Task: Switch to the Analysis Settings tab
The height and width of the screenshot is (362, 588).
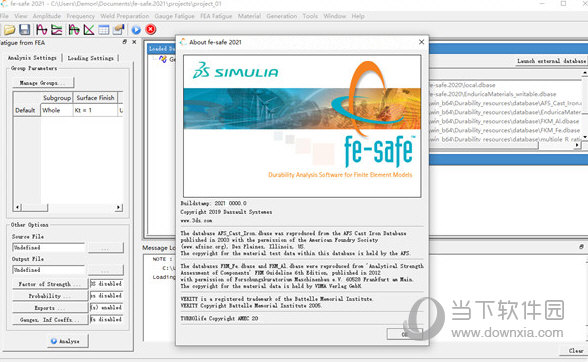Action: (32, 58)
